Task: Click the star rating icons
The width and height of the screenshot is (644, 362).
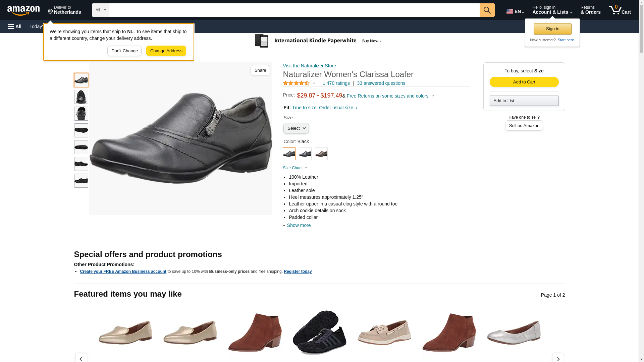Action: [296, 83]
